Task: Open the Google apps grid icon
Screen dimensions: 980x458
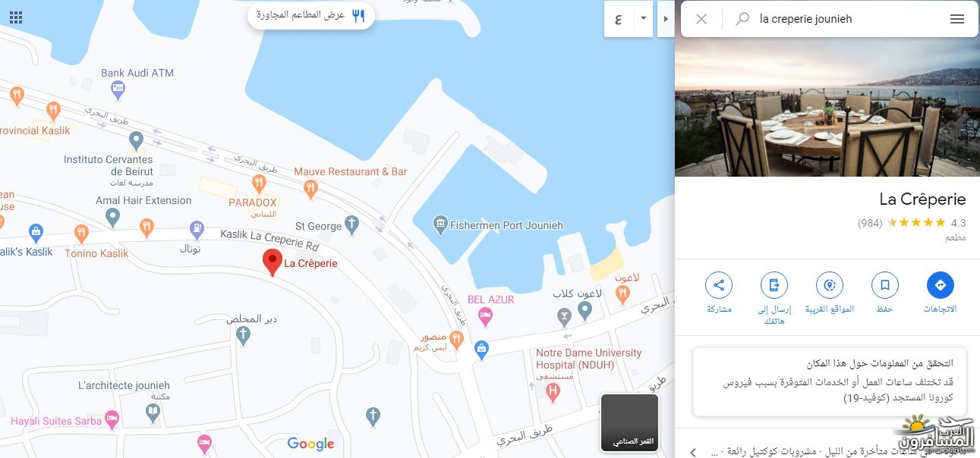Action: [15, 18]
